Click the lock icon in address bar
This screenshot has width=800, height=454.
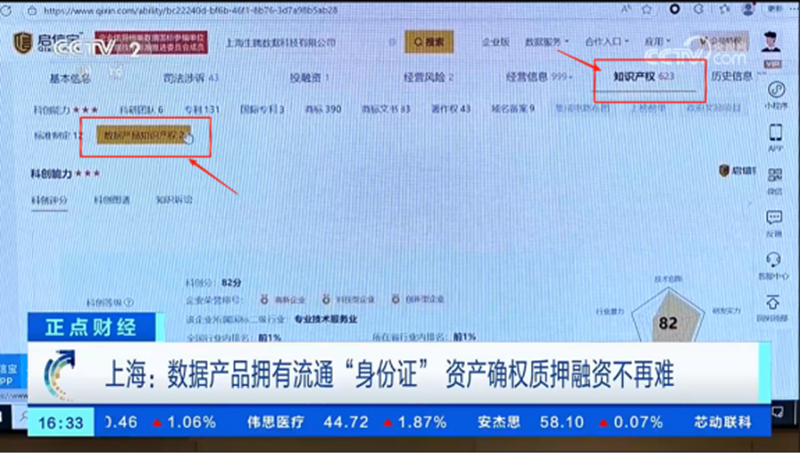pyautogui.click(x=32, y=11)
